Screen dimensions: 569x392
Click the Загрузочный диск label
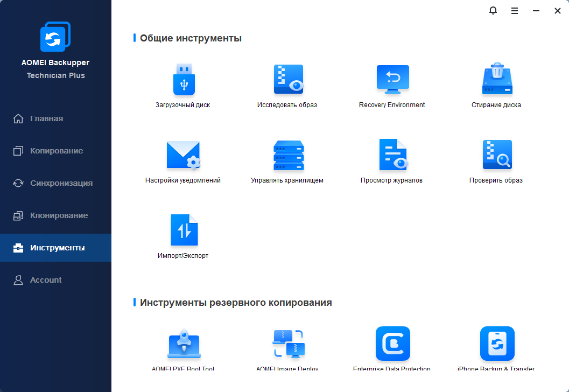click(x=183, y=105)
